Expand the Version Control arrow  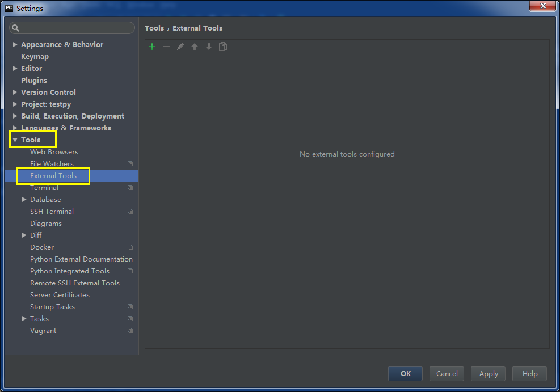click(15, 92)
